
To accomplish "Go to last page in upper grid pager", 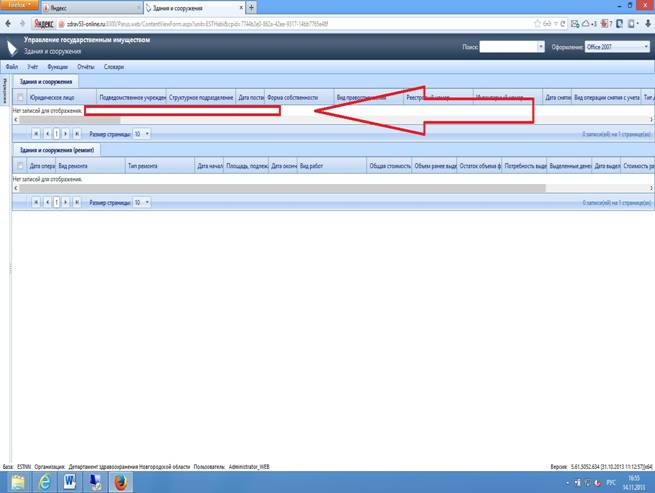I will [x=78, y=133].
